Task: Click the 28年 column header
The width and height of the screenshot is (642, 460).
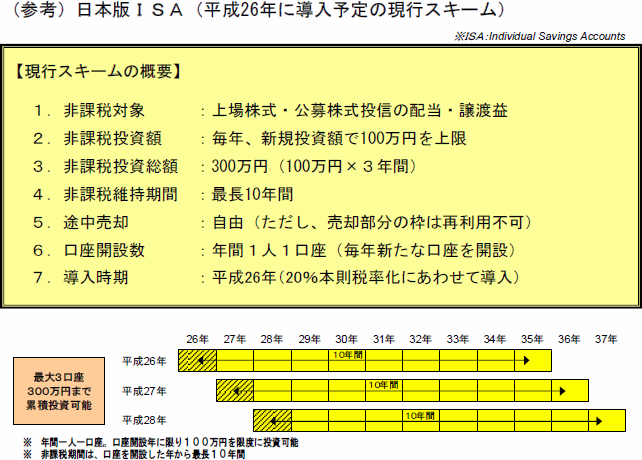Action: pos(272,339)
